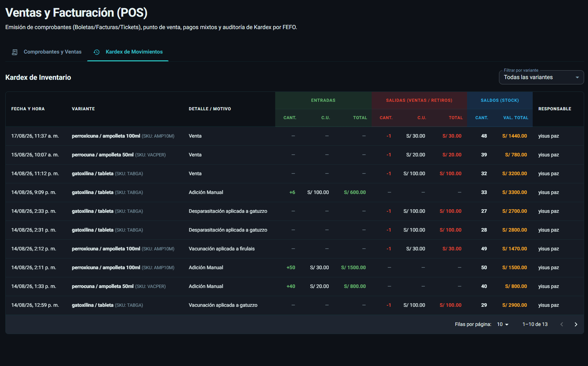Image resolution: width=588 pixels, height=366 pixels.
Task: Click Vacunación aplicada a gatuzzo detail
Action: (x=223, y=305)
